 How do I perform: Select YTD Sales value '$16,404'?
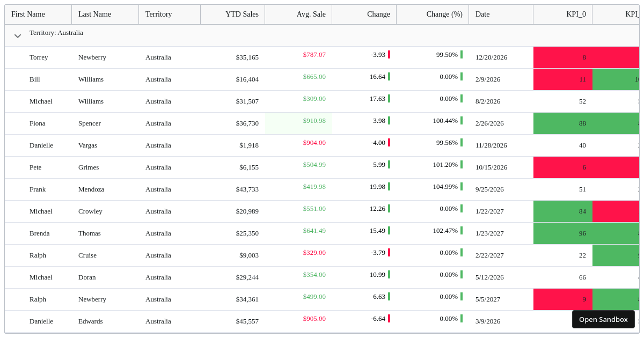point(247,79)
